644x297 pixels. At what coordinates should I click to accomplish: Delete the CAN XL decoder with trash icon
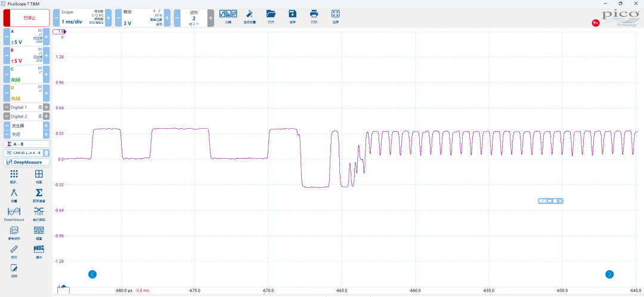click(x=47, y=153)
